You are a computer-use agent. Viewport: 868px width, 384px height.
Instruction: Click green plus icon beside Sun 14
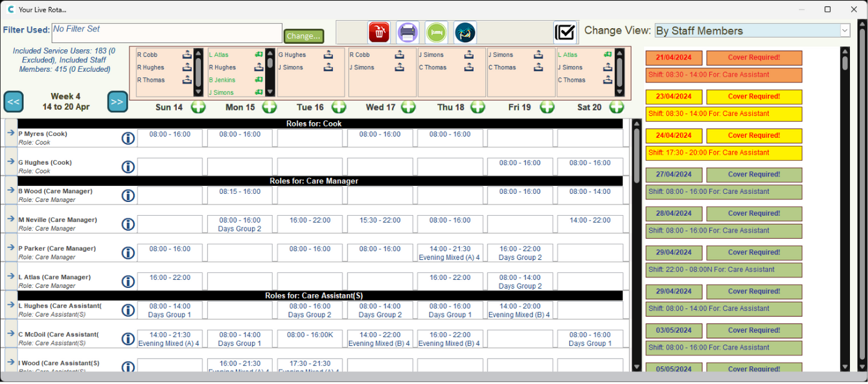(198, 107)
